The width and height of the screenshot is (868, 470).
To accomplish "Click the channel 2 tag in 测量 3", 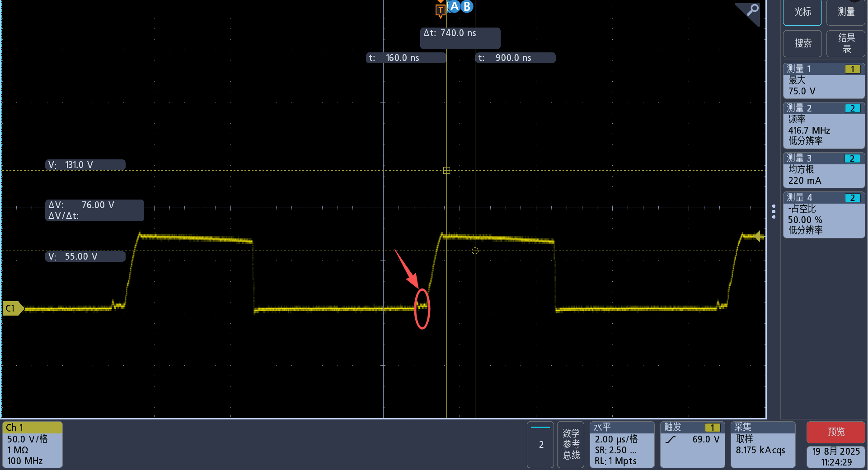I will 853,158.
